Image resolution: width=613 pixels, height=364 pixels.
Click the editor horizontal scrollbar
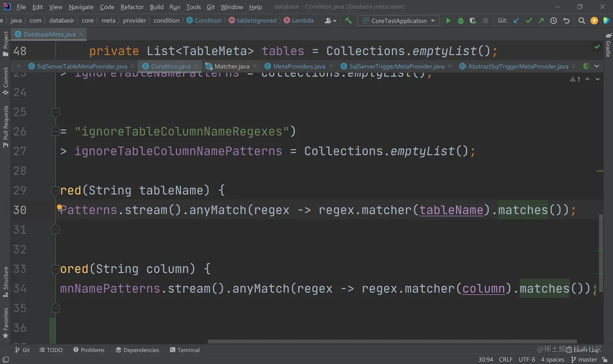[x=392, y=341]
